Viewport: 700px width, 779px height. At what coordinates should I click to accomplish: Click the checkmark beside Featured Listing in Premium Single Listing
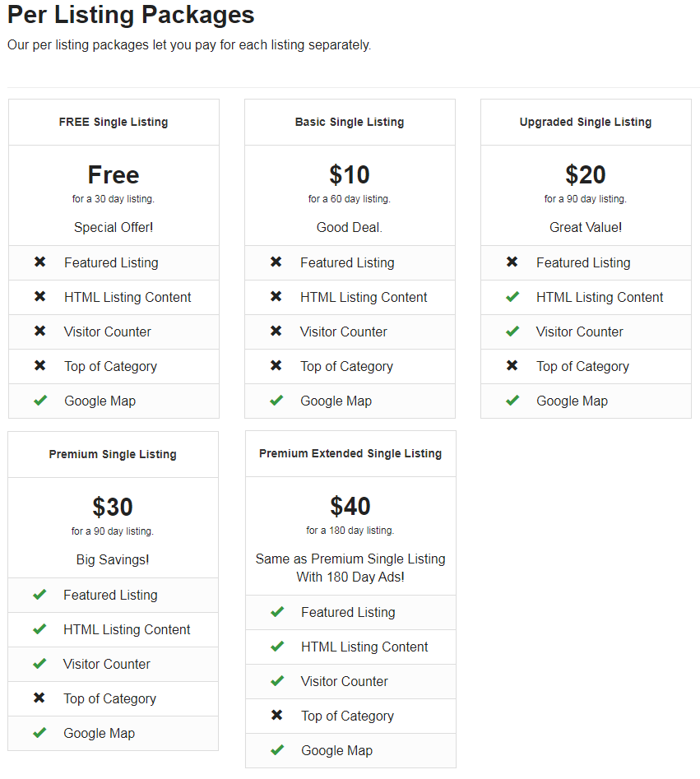pos(39,594)
